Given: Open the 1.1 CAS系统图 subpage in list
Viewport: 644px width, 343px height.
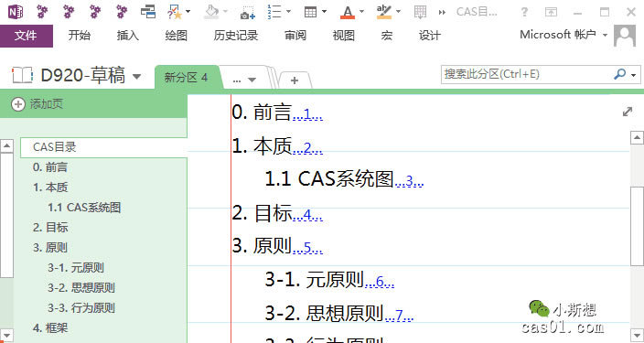Looking at the screenshot, I should click(84, 208).
